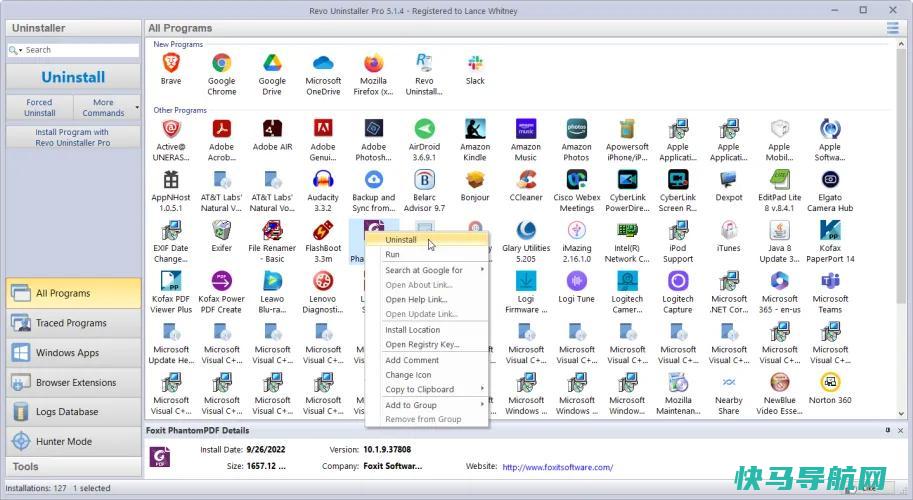913x500 pixels.
Task: Select the Lenovo Diagnostics icon
Action: tap(323, 281)
